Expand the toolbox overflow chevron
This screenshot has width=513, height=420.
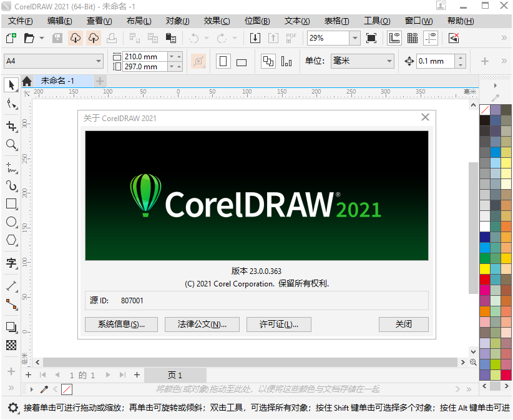point(11,388)
